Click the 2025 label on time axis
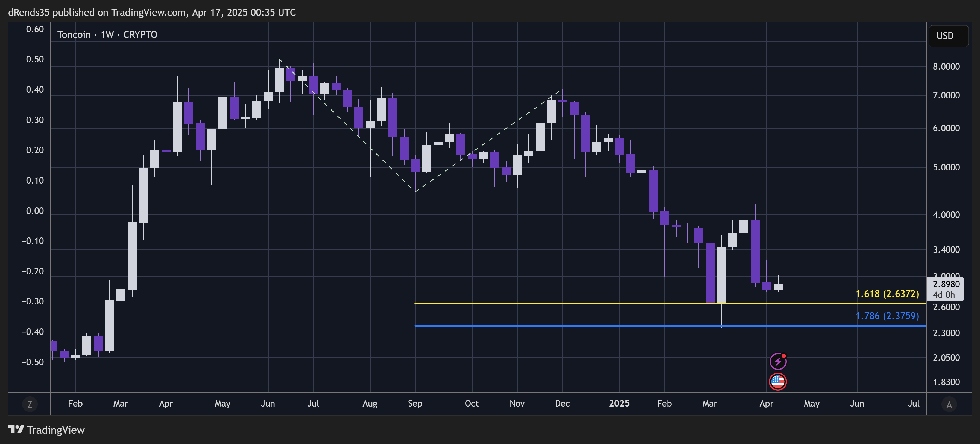 [x=619, y=403]
